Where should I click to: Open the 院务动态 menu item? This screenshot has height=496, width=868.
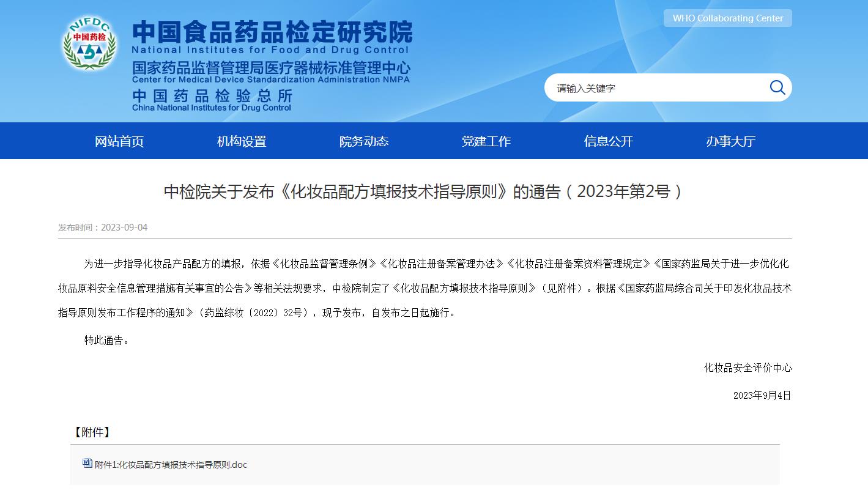coord(364,141)
